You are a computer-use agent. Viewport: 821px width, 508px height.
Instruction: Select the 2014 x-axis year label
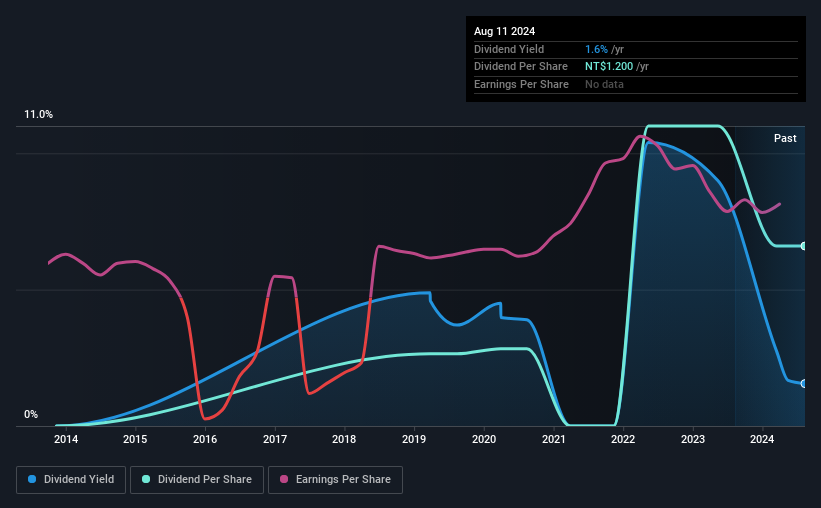(x=66, y=439)
